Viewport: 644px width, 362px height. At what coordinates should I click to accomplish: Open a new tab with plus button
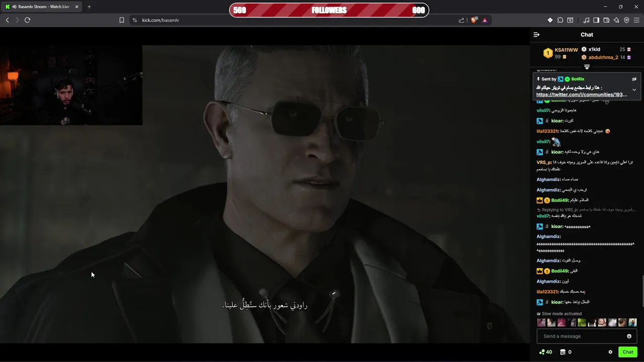(89, 7)
